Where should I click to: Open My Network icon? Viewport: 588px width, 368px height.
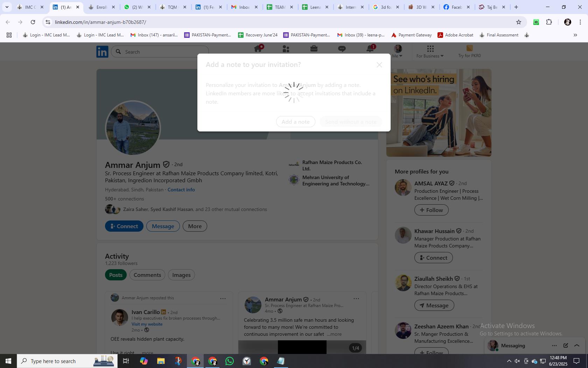286,49
